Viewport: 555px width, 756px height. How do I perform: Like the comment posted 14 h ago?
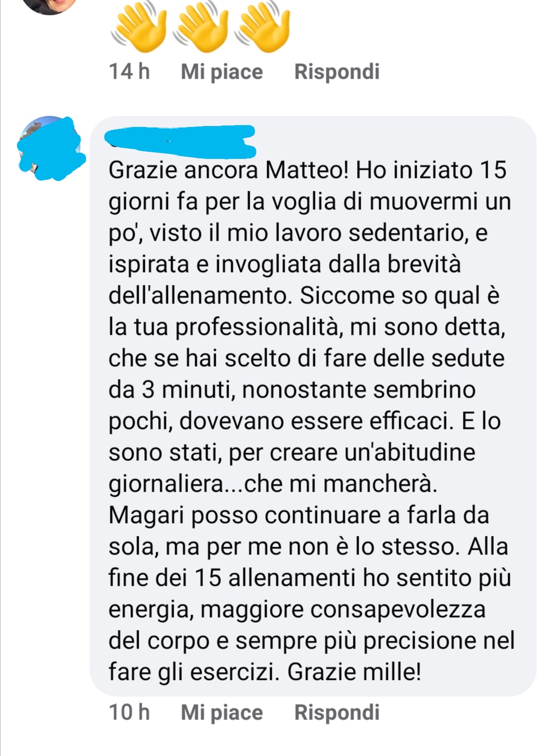coord(221,71)
